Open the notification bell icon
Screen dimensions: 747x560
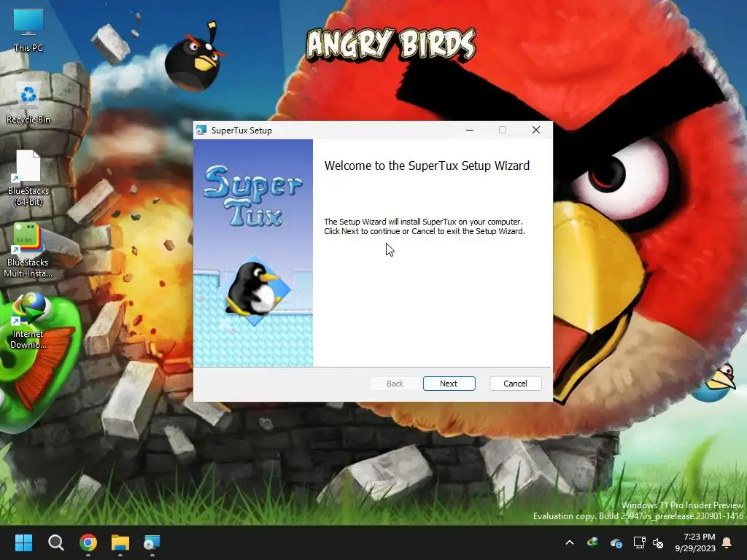(727, 542)
